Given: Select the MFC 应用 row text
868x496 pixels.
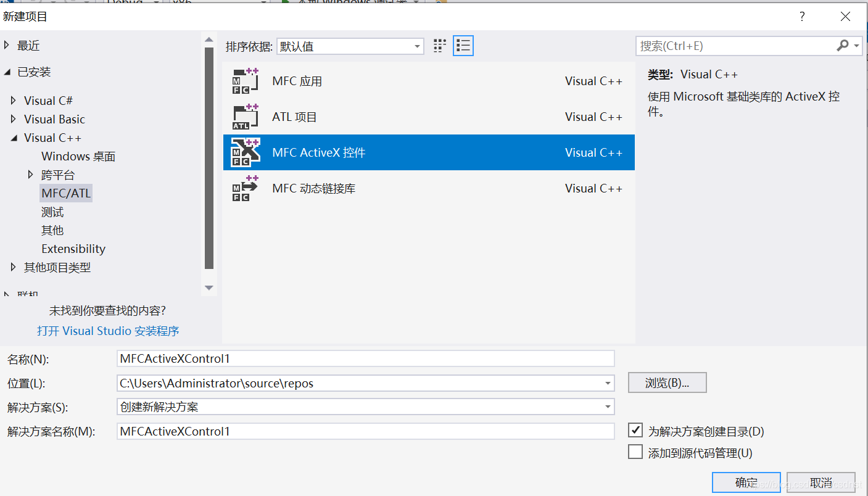Looking at the screenshot, I should (297, 81).
